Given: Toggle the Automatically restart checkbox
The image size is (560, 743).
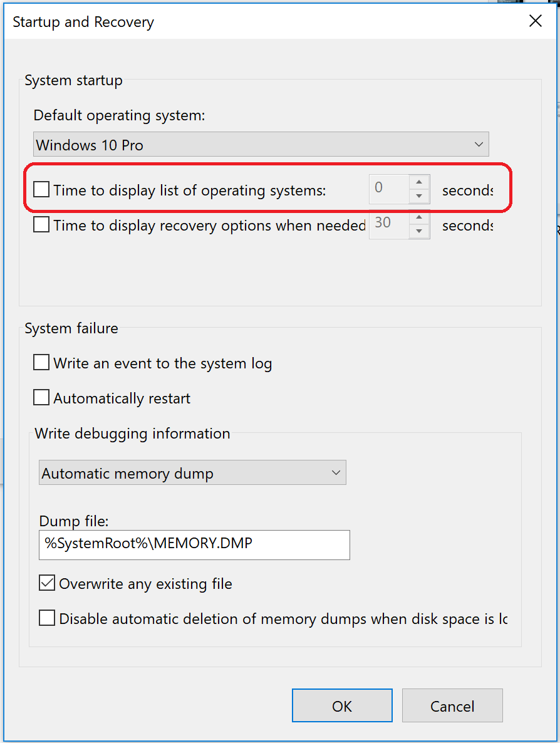Looking at the screenshot, I should click(41, 398).
